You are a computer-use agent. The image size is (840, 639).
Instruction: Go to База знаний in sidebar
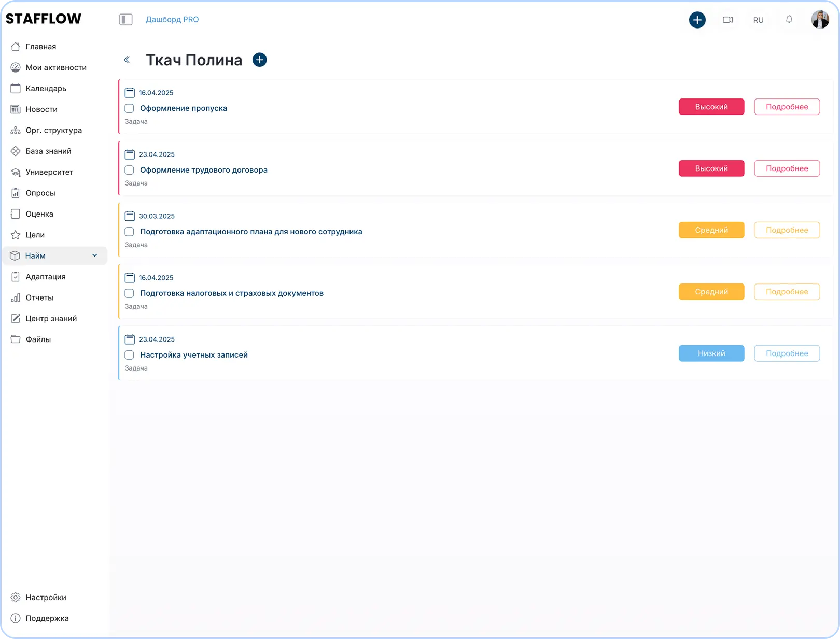point(48,151)
